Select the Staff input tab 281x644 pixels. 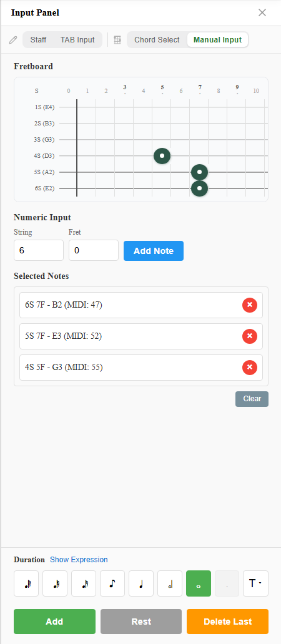[x=38, y=40]
